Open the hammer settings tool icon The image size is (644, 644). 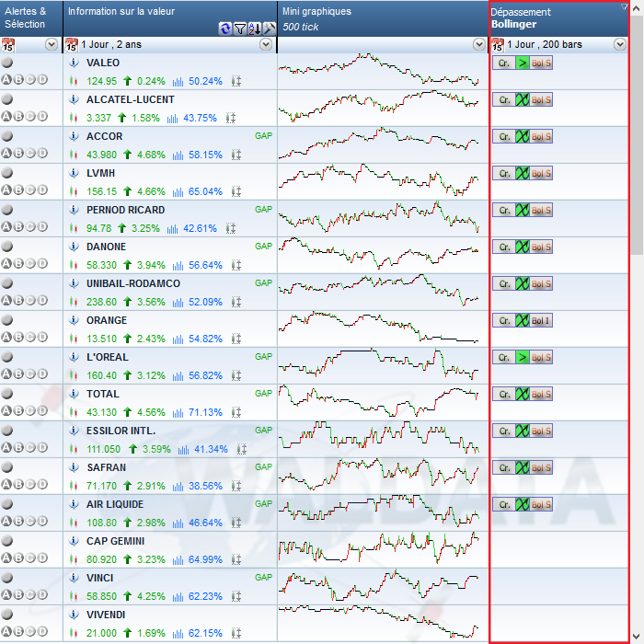point(269,29)
